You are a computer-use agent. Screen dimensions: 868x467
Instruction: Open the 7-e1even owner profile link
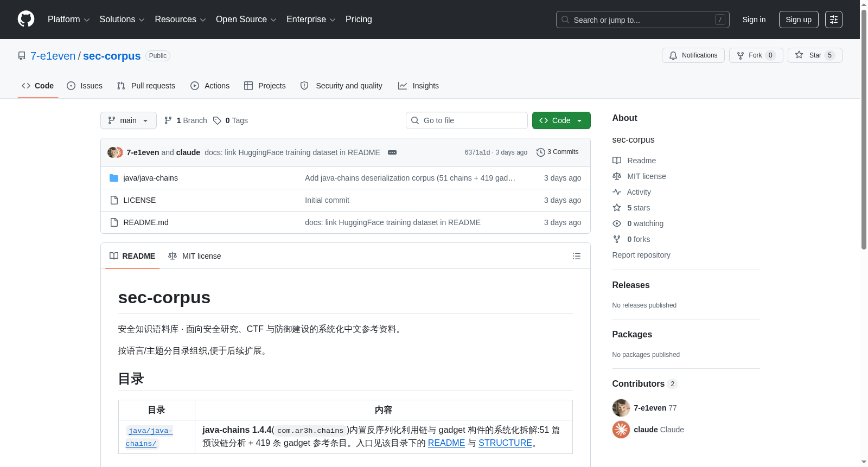[53, 56]
